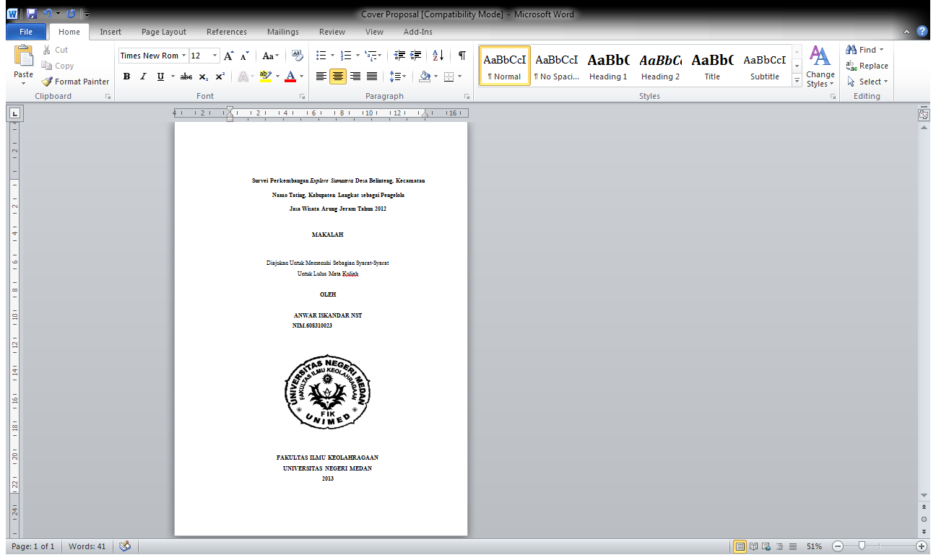
Task: Apply strikethrough formatting
Action: (186, 76)
